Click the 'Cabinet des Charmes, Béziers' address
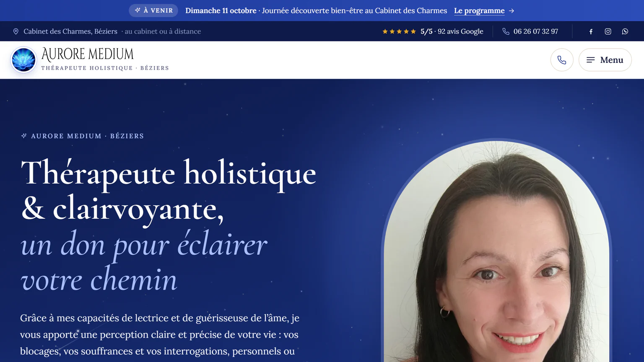Viewport: 644px width, 362px height. click(x=70, y=31)
